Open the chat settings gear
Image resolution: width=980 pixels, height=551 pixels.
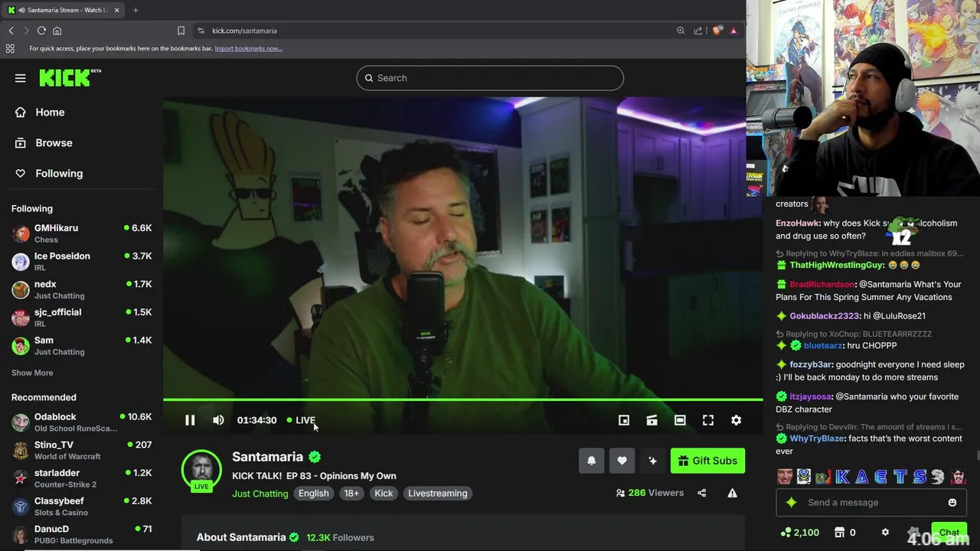point(885,533)
